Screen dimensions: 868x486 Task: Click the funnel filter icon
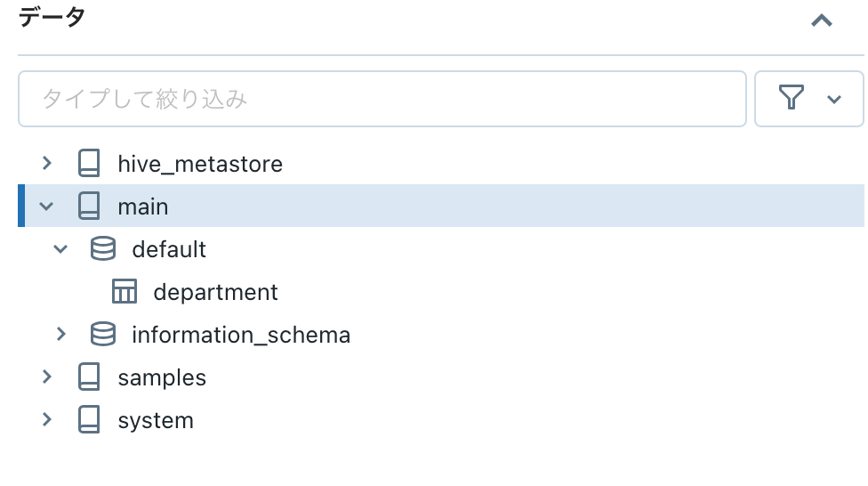792,98
